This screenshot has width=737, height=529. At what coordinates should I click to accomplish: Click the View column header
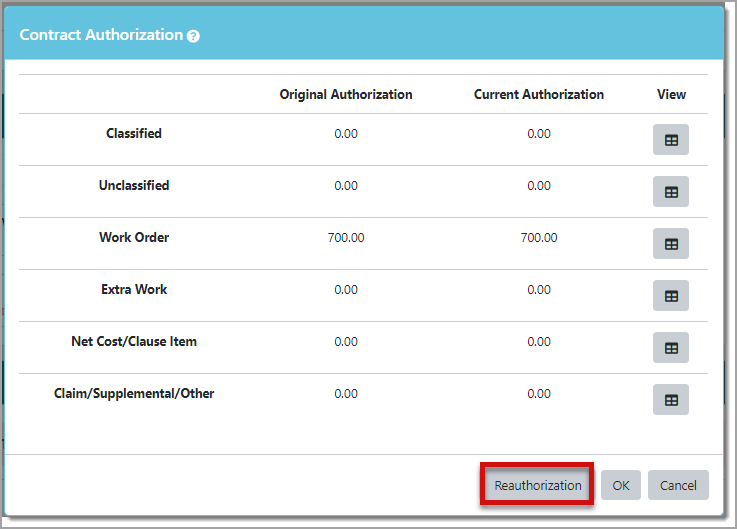(x=671, y=95)
